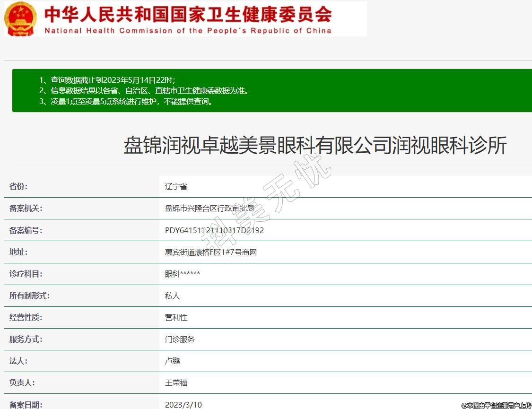Click the 中华人民共和国国家卫生健康委员会 header title
This screenshot has height=409, width=532.
click(188, 15)
